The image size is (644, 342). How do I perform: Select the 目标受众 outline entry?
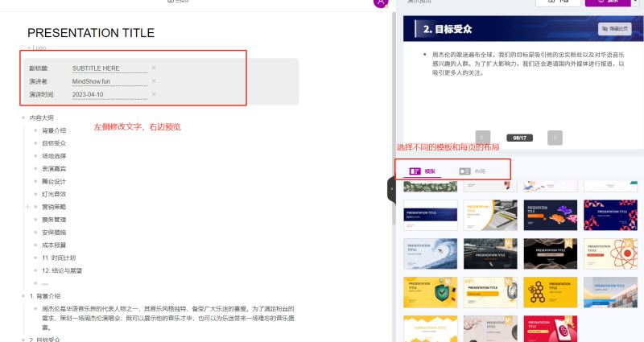[x=54, y=143]
